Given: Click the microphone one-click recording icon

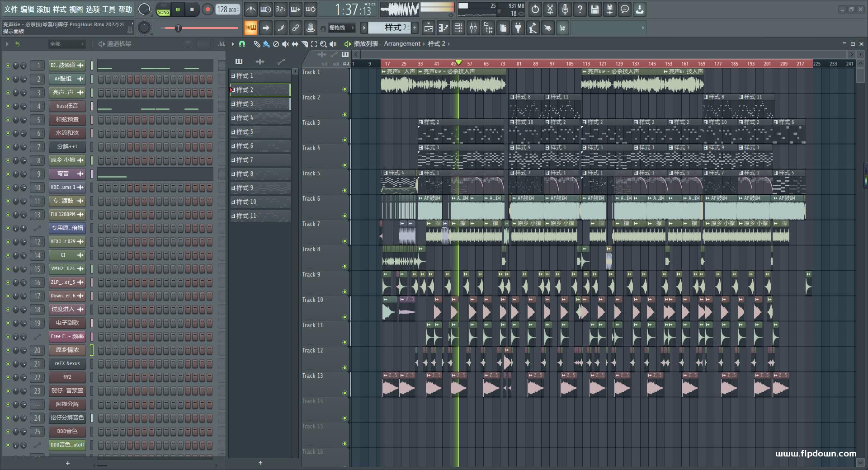Looking at the screenshot, I should click(x=565, y=9).
